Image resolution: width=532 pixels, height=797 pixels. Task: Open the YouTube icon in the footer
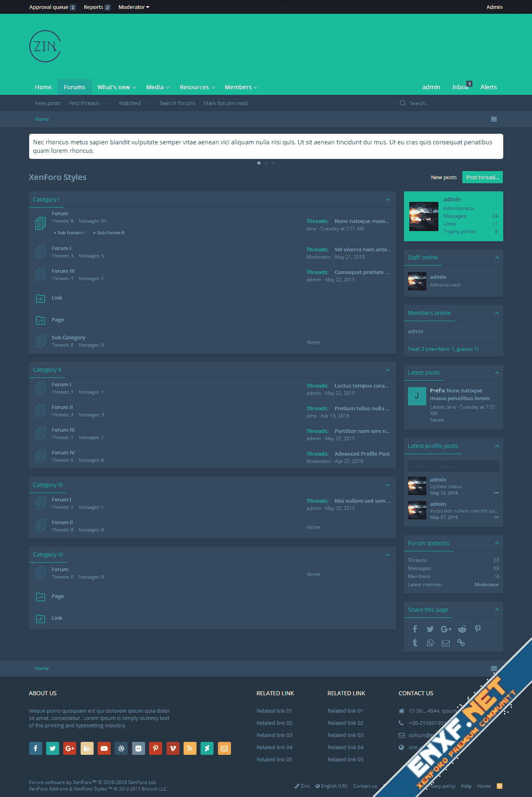[x=104, y=748]
